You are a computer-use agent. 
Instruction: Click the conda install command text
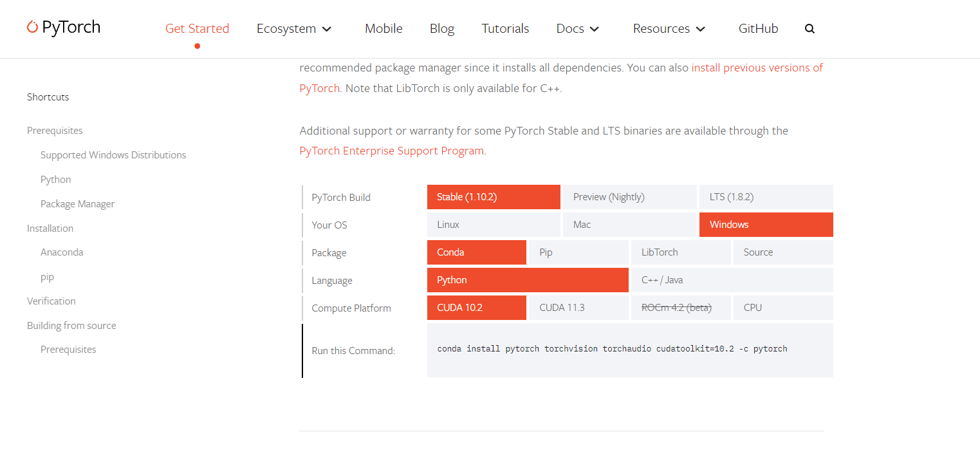[x=612, y=349]
